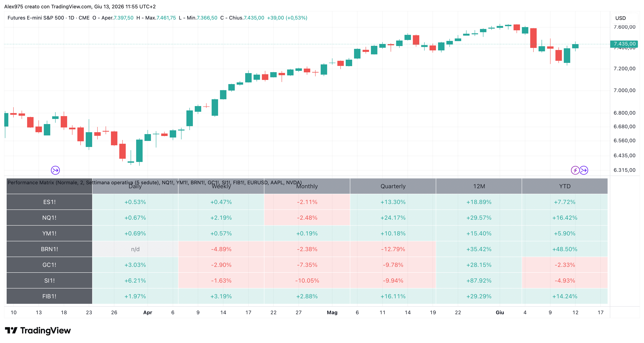Click the 6.680,00 price axis label

tap(624, 127)
